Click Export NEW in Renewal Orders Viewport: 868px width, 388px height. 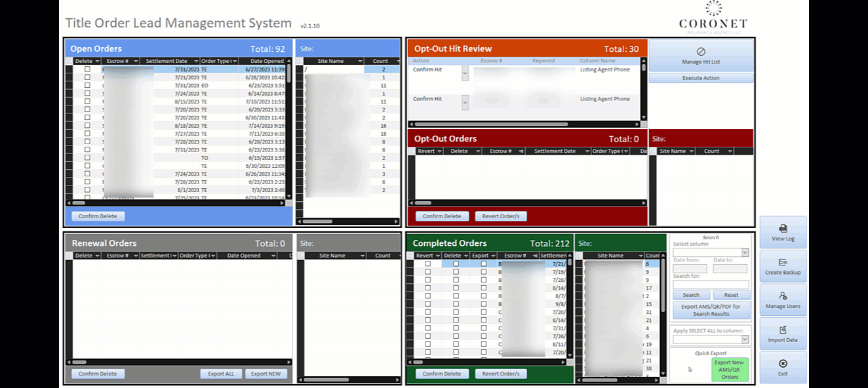[266, 374]
